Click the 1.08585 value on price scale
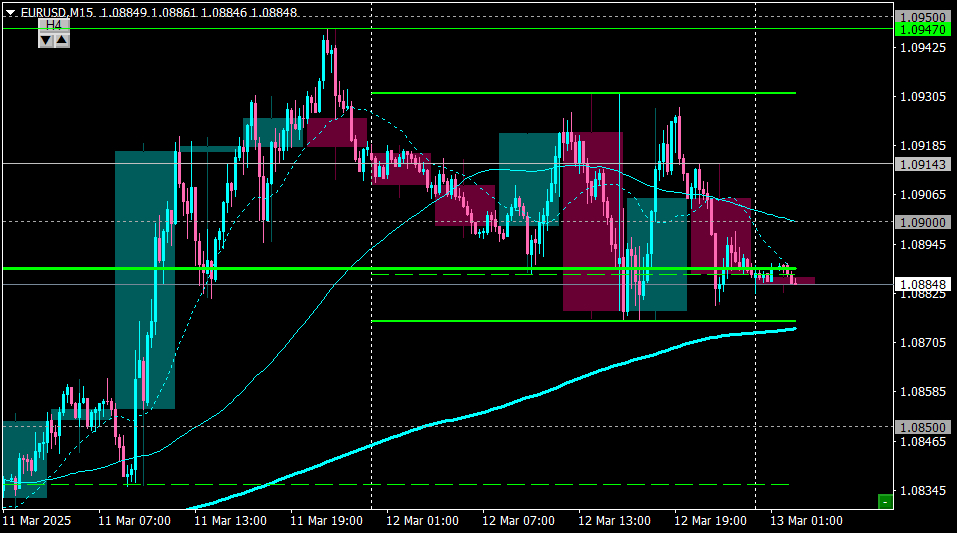 [923, 391]
